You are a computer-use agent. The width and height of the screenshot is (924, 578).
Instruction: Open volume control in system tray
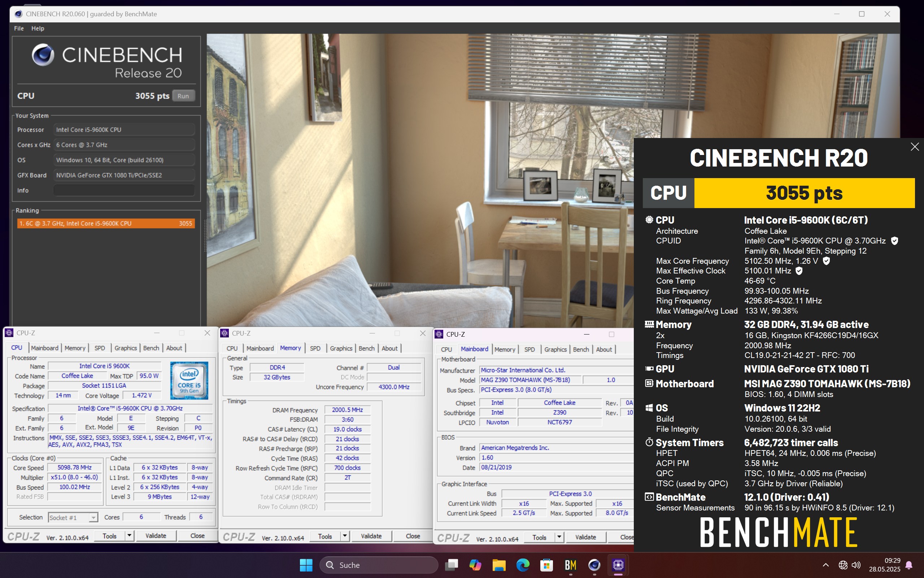click(857, 565)
